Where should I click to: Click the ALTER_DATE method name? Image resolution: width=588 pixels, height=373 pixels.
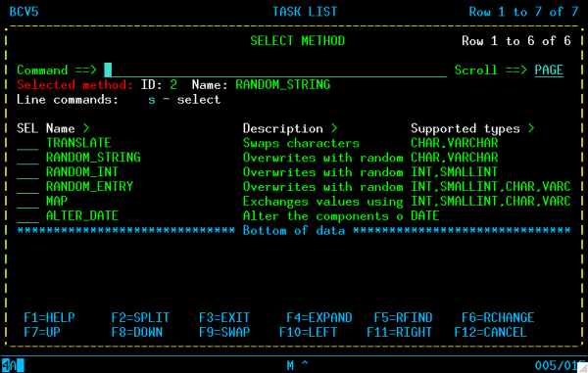click(82, 216)
